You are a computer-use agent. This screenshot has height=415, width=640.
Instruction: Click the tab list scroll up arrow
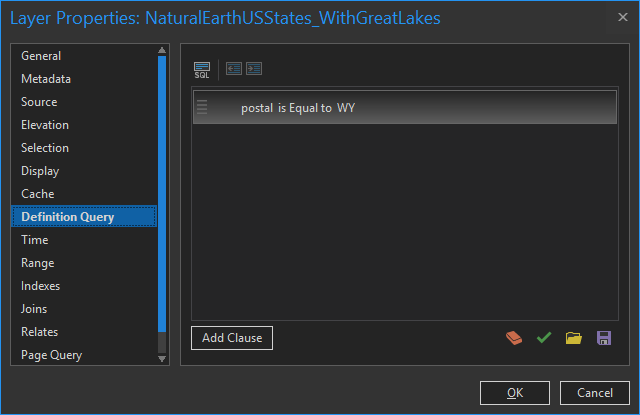(162, 50)
